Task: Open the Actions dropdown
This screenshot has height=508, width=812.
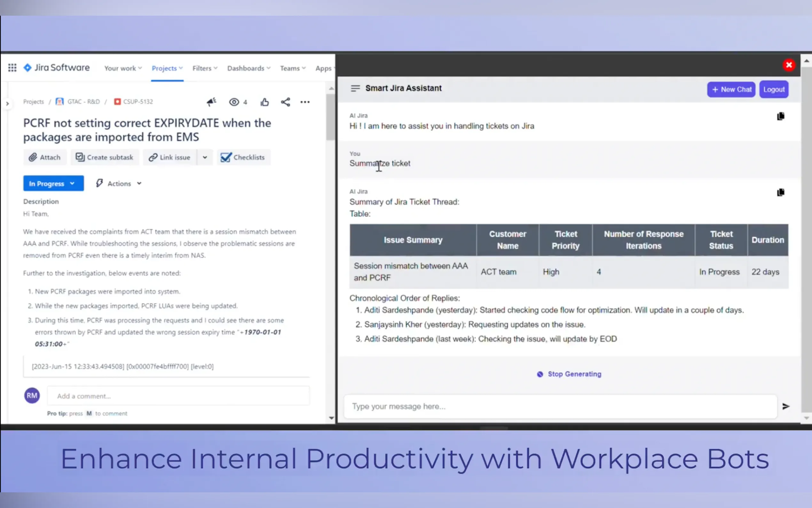Action: click(x=119, y=183)
